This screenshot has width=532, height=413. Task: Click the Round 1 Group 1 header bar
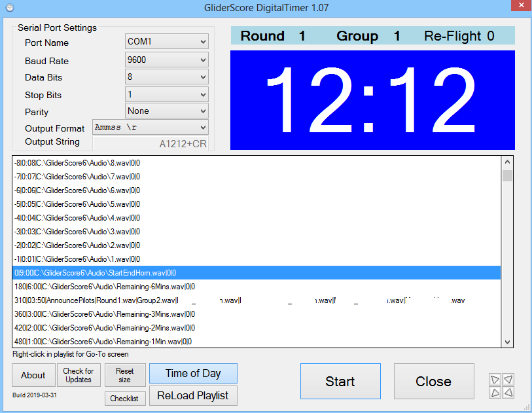pyautogui.click(x=372, y=35)
